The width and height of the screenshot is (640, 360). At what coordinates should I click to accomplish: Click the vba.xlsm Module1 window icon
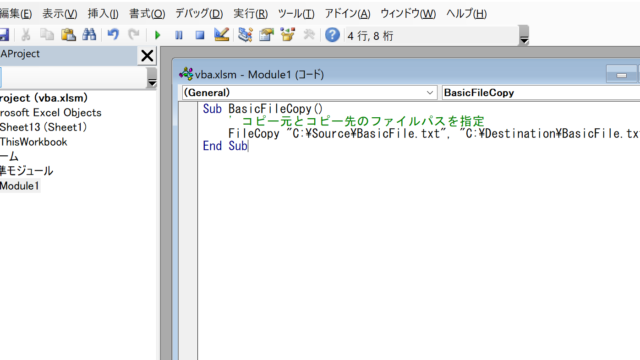coord(186,74)
